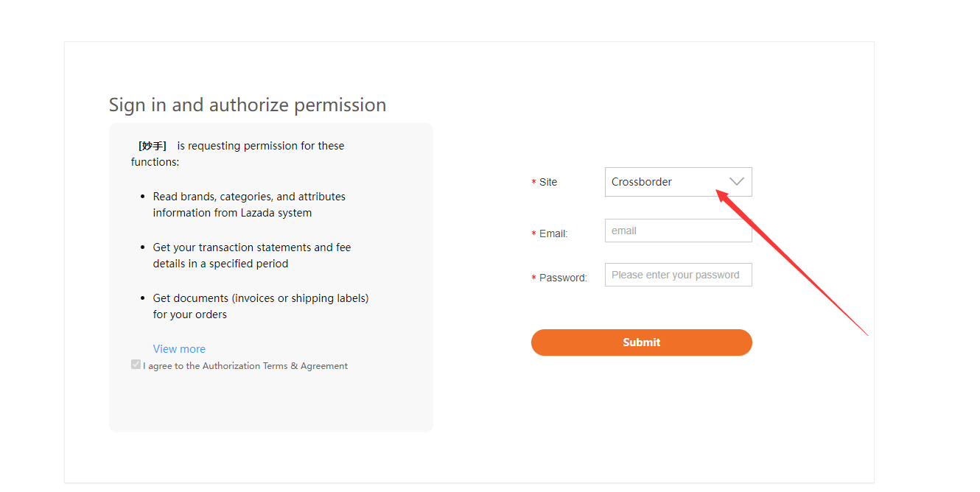Click the red asterisk beside Email
980x492 pixels.
point(533,234)
